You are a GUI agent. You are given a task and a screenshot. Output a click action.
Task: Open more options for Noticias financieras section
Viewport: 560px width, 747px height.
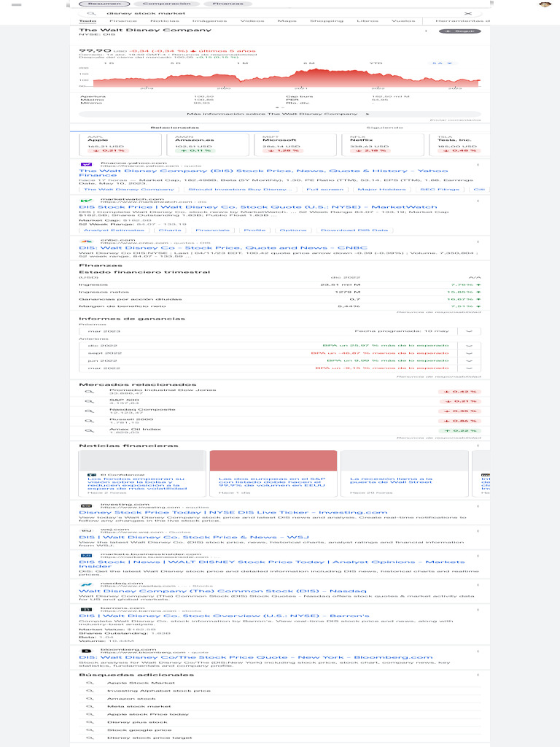[478, 446]
